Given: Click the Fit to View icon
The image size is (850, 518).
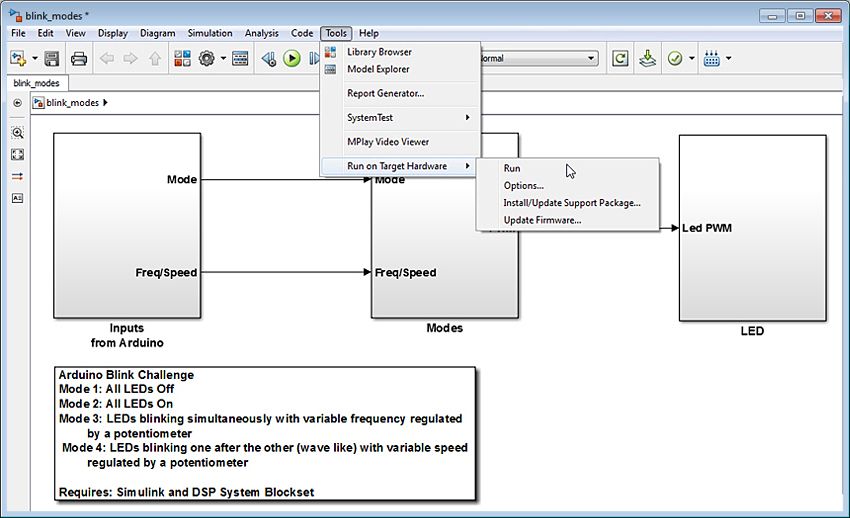Looking at the screenshot, I should coord(17,154).
